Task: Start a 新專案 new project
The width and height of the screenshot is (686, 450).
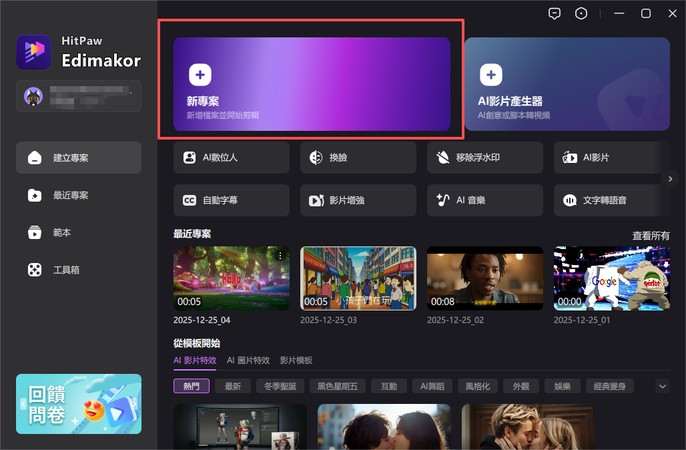Action: click(312, 84)
